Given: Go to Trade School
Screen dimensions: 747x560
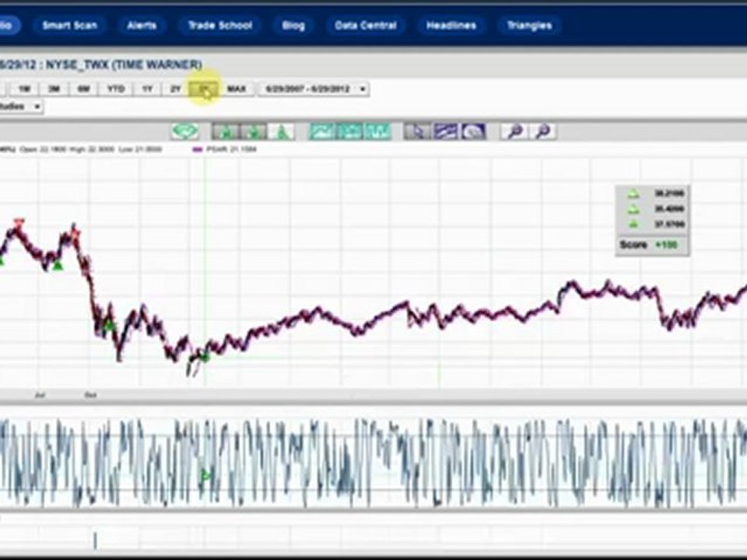Looking at the screenshot, I should (x=219, y=25).
